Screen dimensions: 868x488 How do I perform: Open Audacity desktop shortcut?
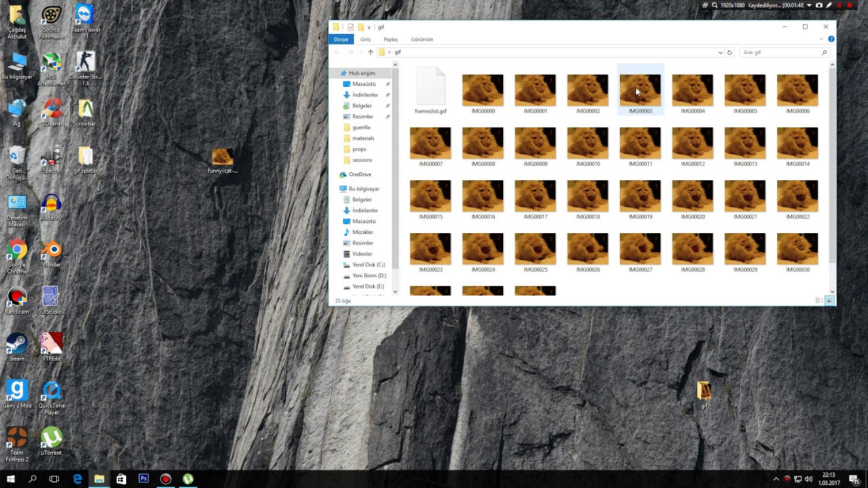coord(51,207)
